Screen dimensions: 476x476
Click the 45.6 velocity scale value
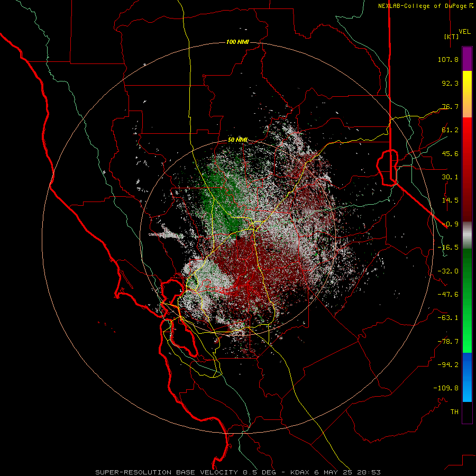click(x=450, y=153)
